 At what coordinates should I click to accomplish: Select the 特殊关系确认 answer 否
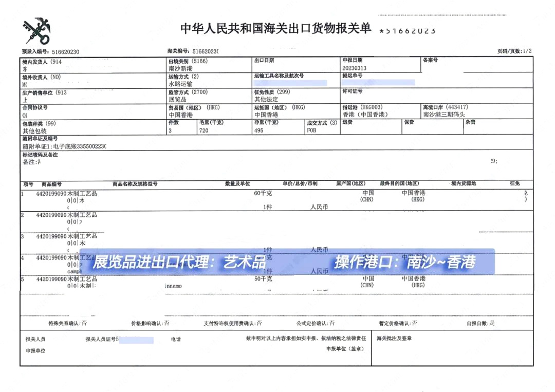click(x=83, y=324)
